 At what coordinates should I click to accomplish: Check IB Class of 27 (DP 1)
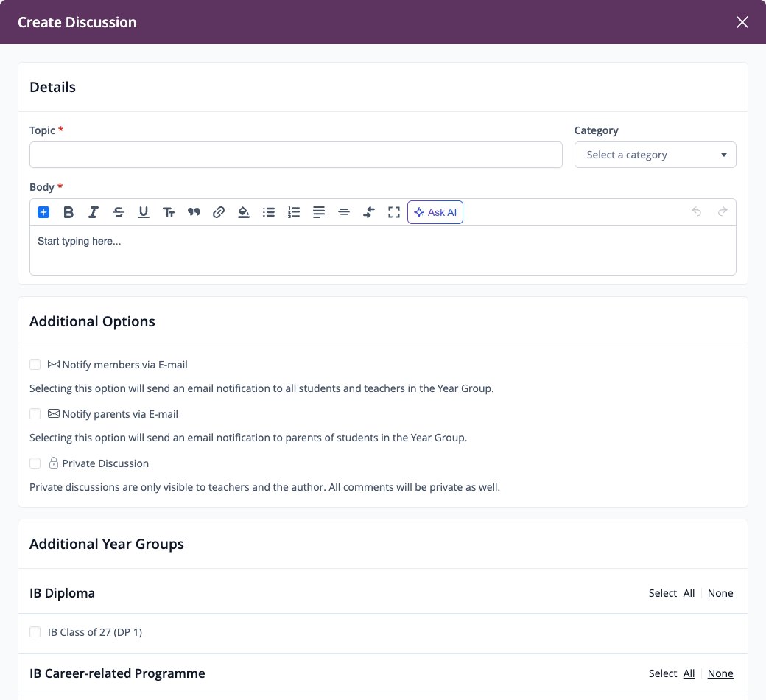[x=35, y=632]
